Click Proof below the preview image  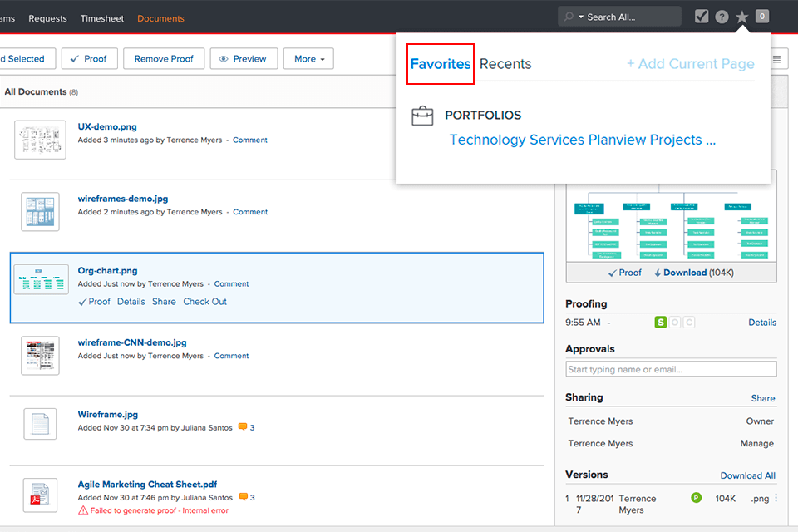(x=625, y=273)
